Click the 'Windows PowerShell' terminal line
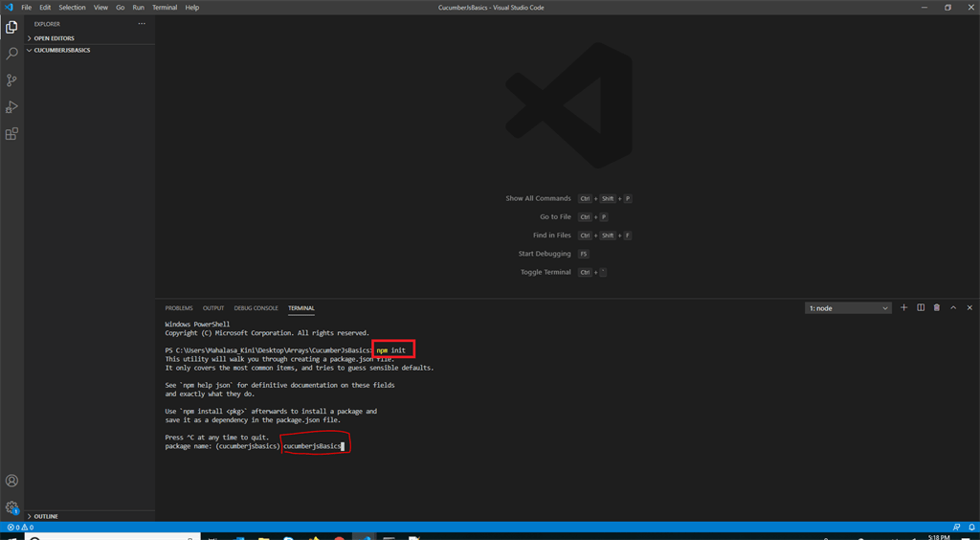Screen dimensions: 980x540 tap(197, 325)
